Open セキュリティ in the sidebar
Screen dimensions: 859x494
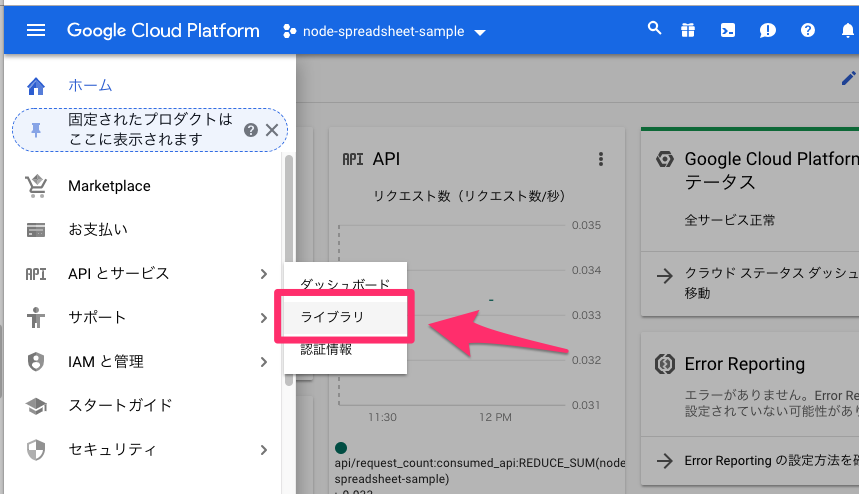[x=112, y=450]
